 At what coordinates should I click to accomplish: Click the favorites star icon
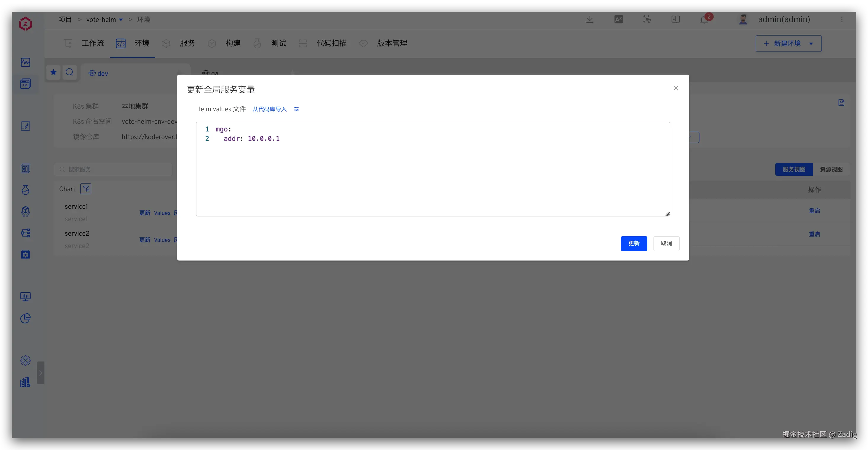[53, 72]
